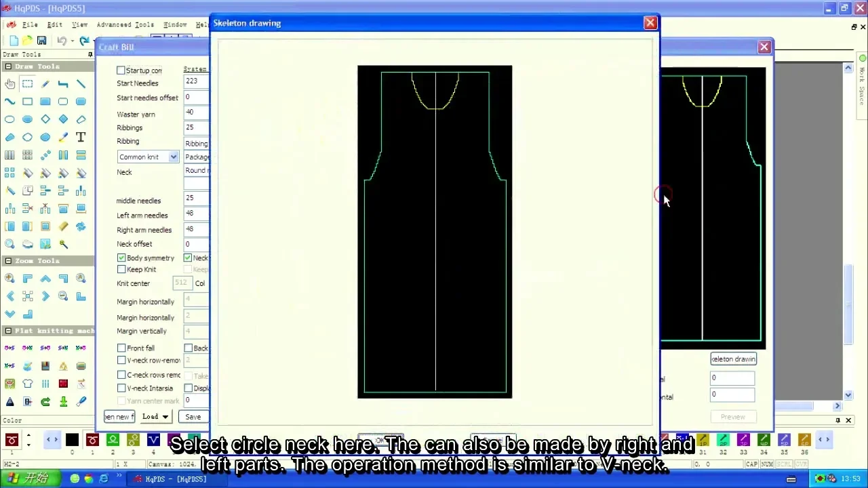This screenshot has height=488, width=868.
Task: Select the hand pan tool
Action: click(9, 84)
